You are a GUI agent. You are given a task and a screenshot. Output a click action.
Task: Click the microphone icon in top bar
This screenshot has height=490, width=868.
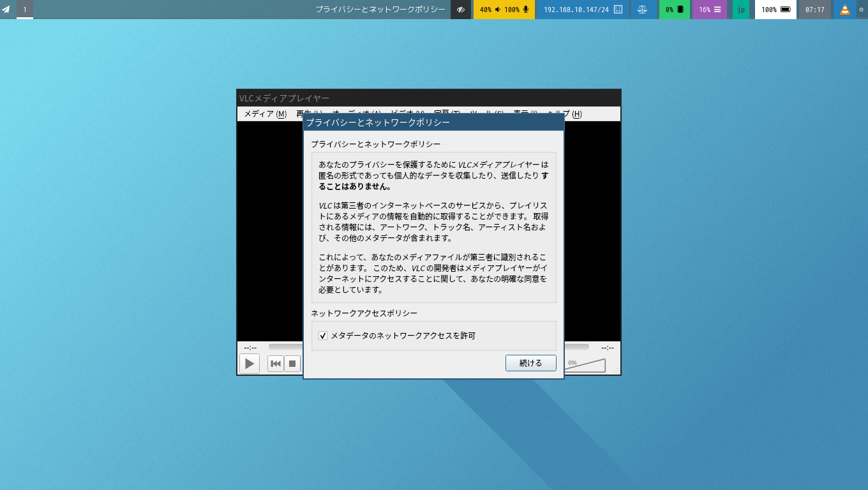point(526,10)
